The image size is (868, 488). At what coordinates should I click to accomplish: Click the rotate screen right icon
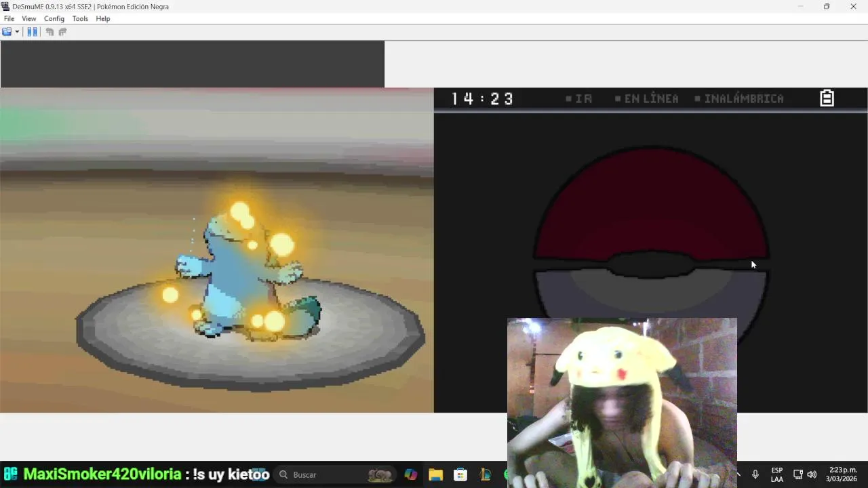[62, 32]
